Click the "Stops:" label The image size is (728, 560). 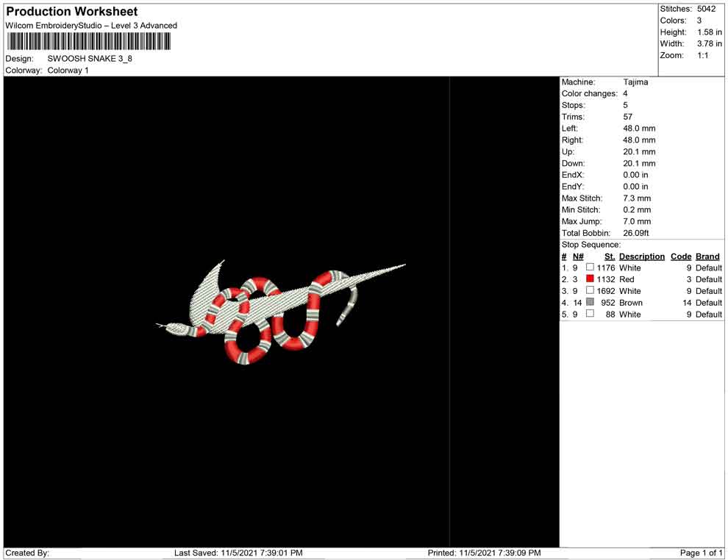click(x=574, y=105)
